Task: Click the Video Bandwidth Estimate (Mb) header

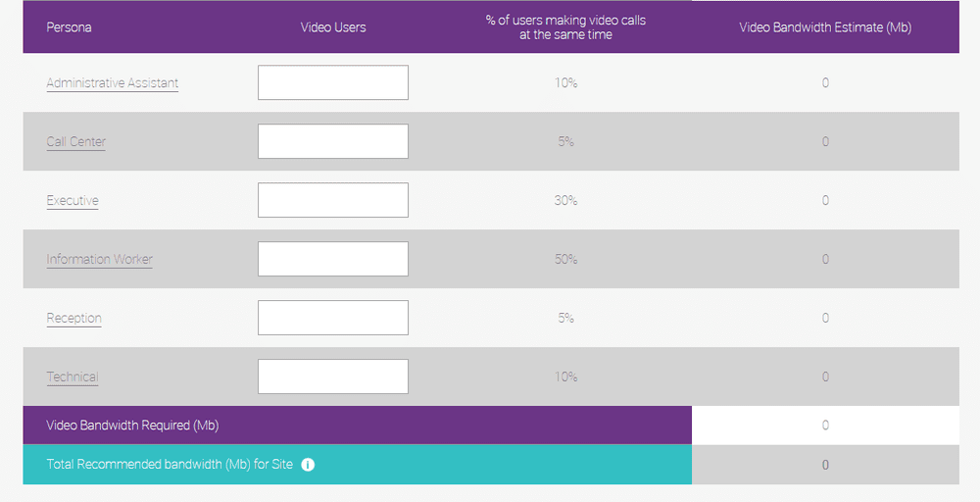Action: click(825, 27)
